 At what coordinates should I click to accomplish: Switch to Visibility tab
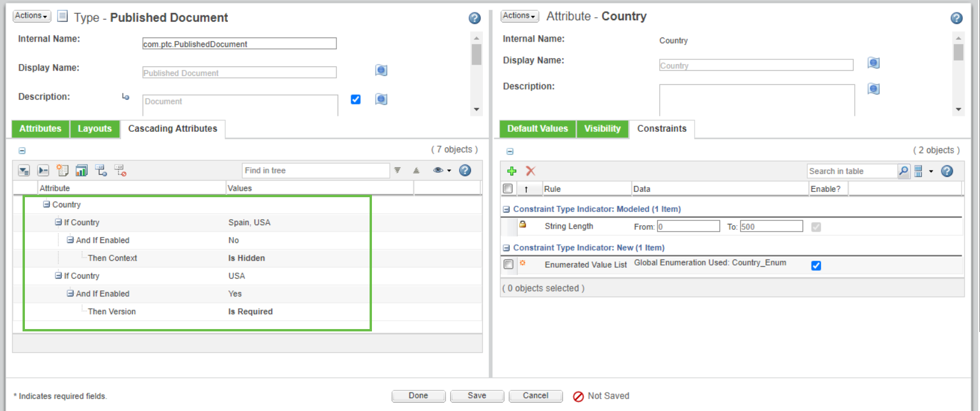(x=602, y=129)
